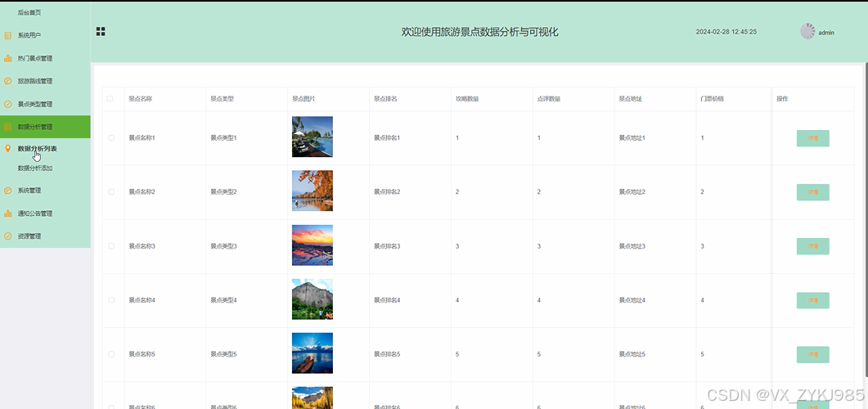Open the 数据分析添加 submenu item

[x=35, y=169]
